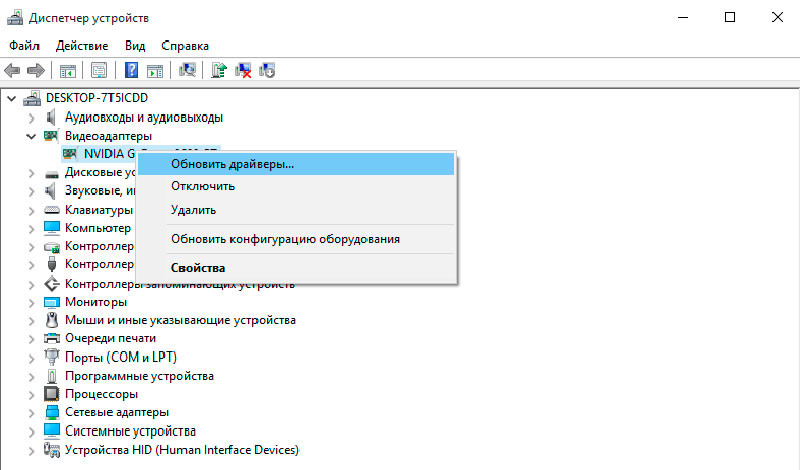This screenshot has width=800, height=470.
Task: Click the printer icon beside Очереди печати
Action: coord(52,338)
